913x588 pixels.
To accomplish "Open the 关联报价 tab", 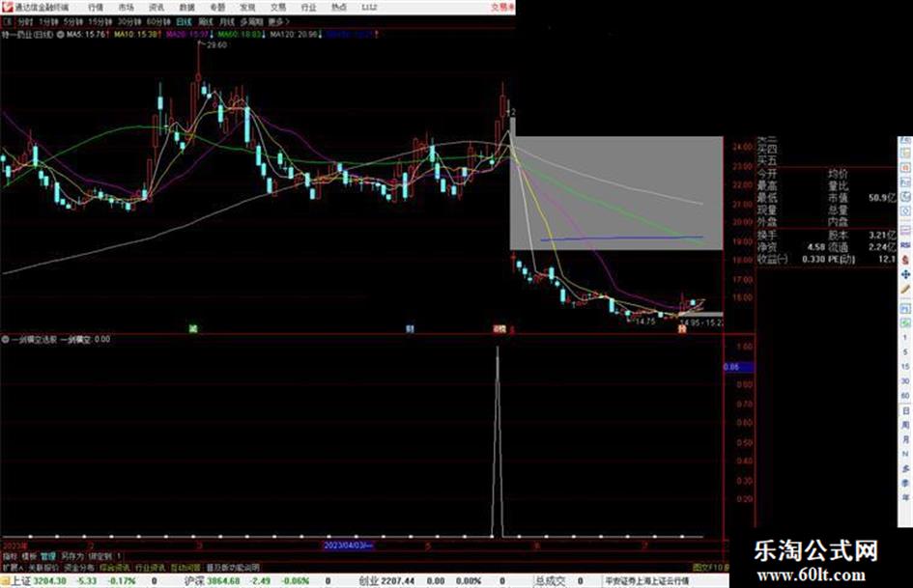I will [43, 567].
